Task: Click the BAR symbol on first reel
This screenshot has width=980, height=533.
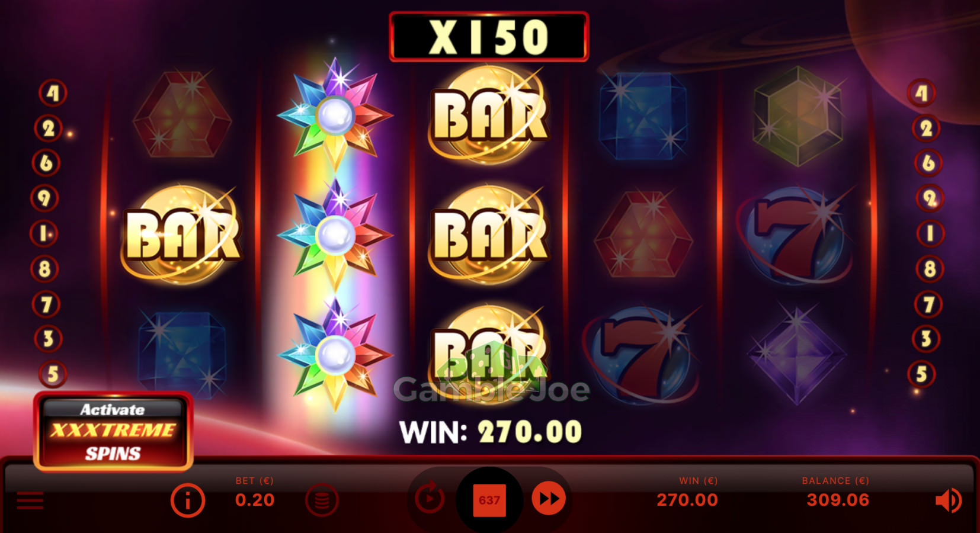Action: tap(182, 234)
